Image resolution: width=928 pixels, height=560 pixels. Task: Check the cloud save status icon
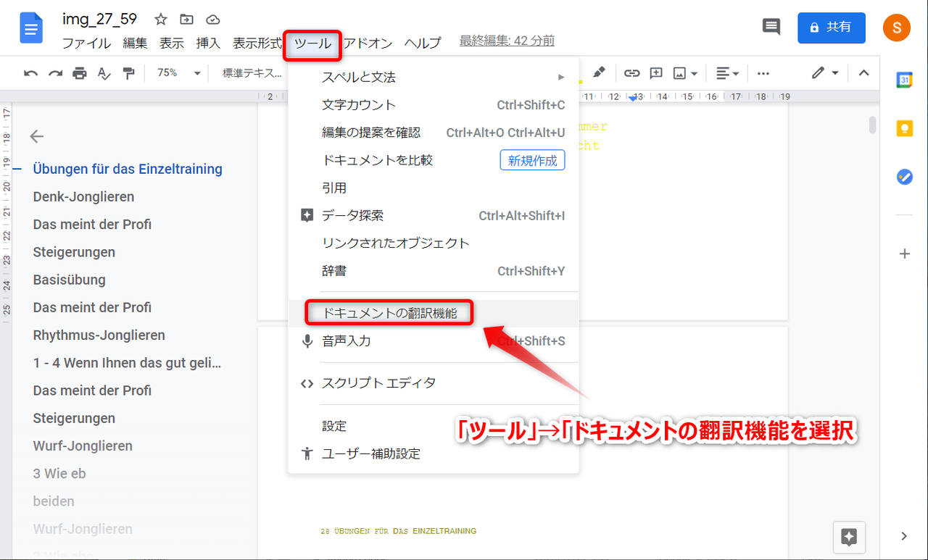213,20
